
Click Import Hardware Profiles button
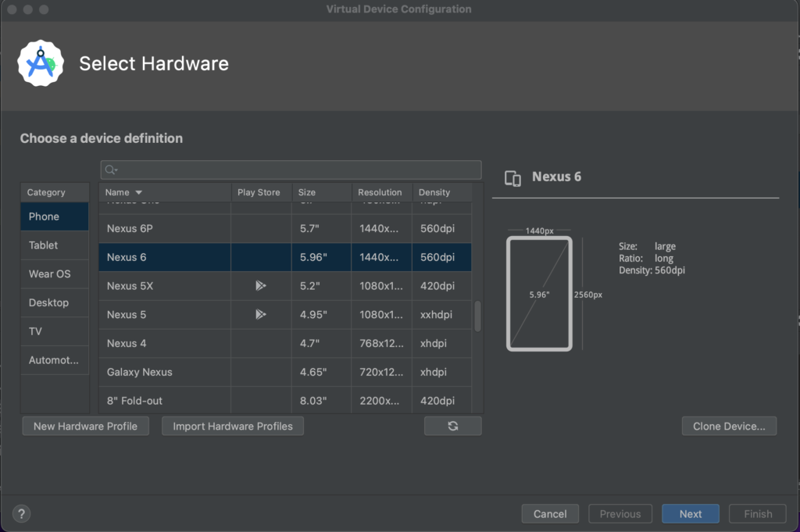[x=233, y=426]
